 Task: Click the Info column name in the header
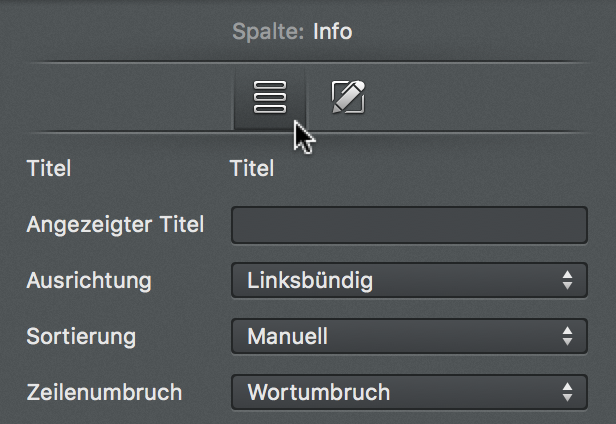coord(332,31)
